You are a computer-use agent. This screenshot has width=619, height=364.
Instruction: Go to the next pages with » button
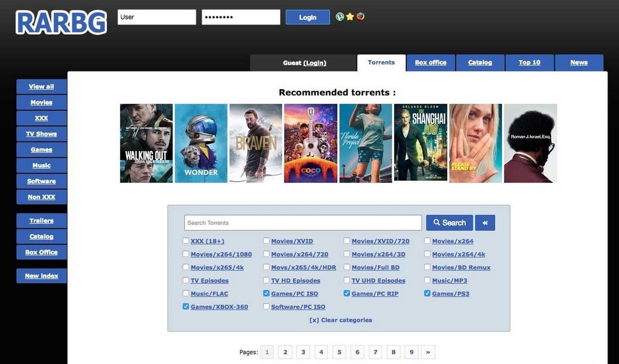point(428,352)
